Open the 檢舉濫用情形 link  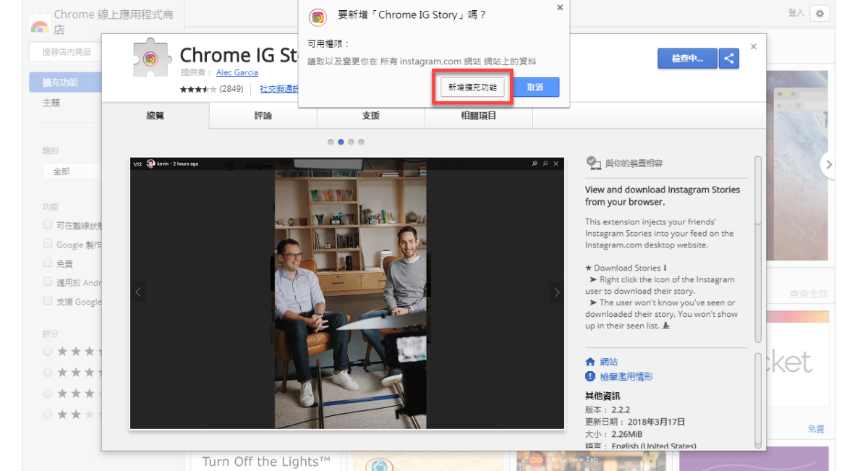click(626, 377)
